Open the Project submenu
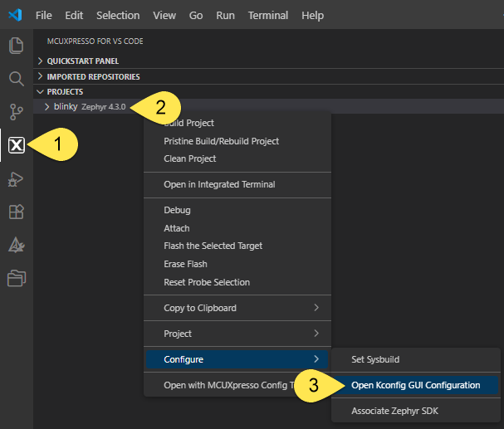Viewport: 504px width, 429px height. pos(178,334)
